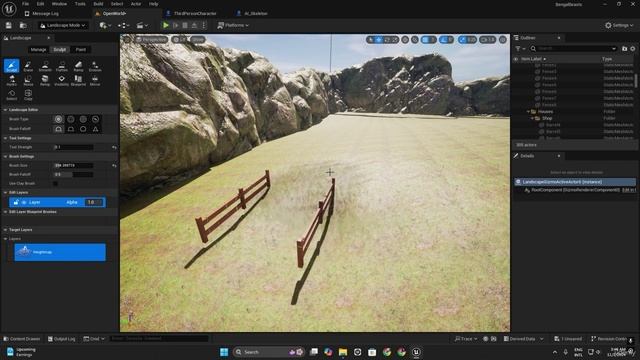Collapse the Landscape Editor section
This screenshot has width=640, height=360.
tap(5, 110)
